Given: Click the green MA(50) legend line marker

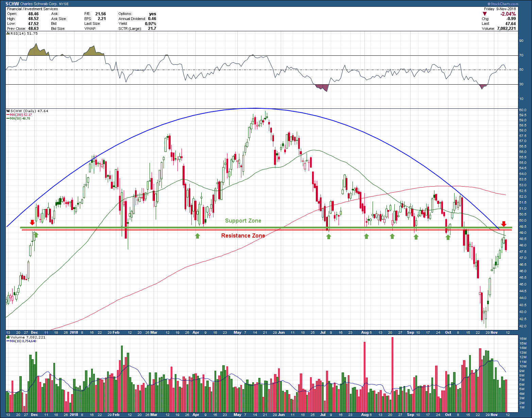Looking at the screenshot, I should pyautogui.click(x=8, y=119).
